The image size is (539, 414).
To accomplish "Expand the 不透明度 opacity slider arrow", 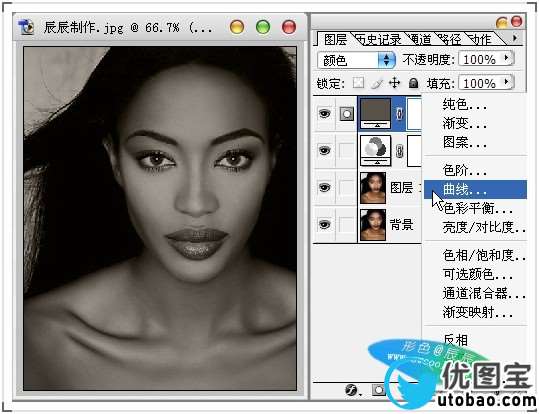I will click(x=506, y=58).
